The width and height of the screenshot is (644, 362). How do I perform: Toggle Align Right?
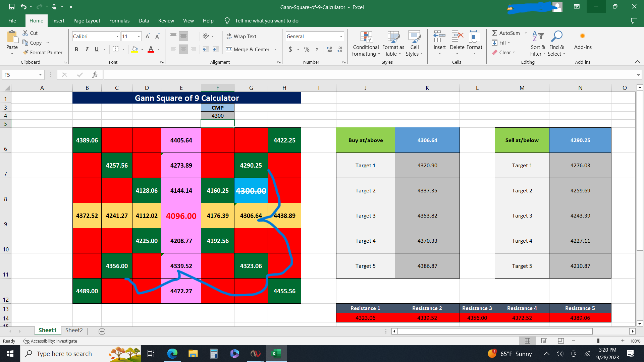pos(194,49)
